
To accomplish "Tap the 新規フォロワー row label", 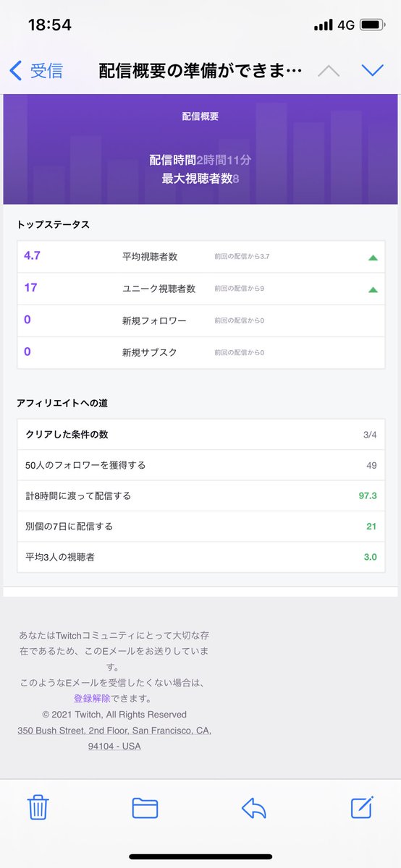I will coord(154,320).
